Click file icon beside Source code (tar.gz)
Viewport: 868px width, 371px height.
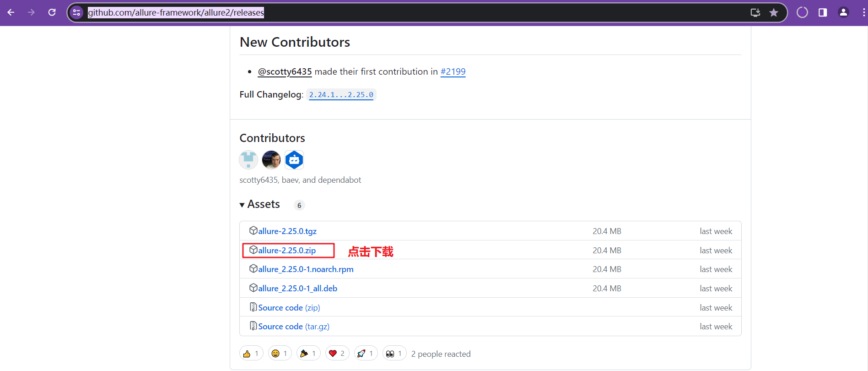[x=253, y=326]
